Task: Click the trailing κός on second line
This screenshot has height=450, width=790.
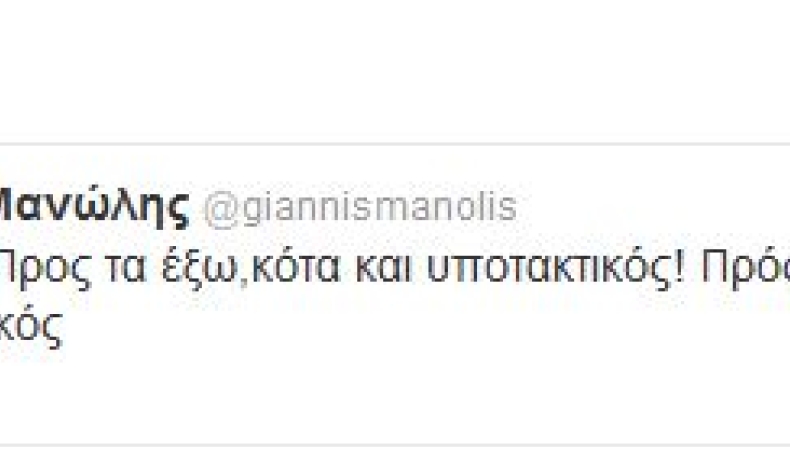Action: [31, 328]
